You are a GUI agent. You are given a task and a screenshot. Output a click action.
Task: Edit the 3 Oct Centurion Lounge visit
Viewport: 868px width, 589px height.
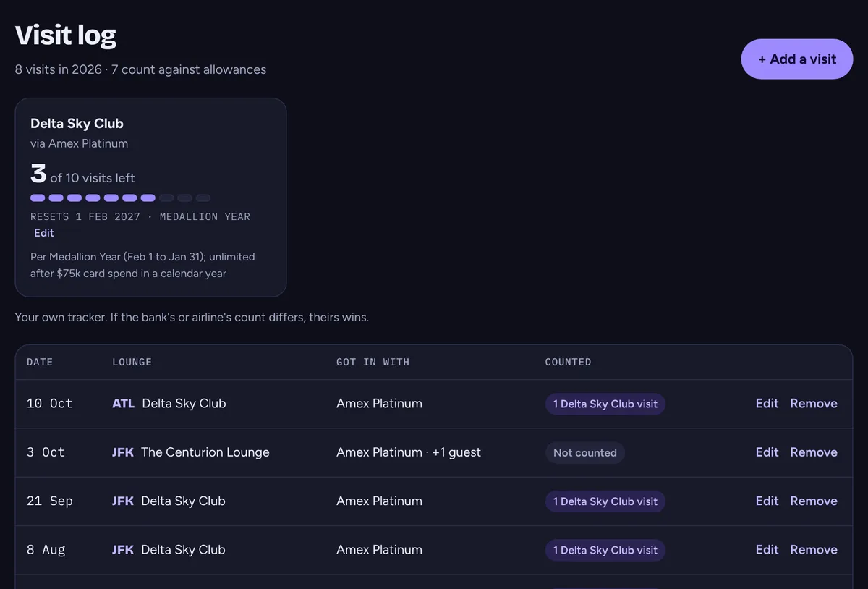(767, 452)
